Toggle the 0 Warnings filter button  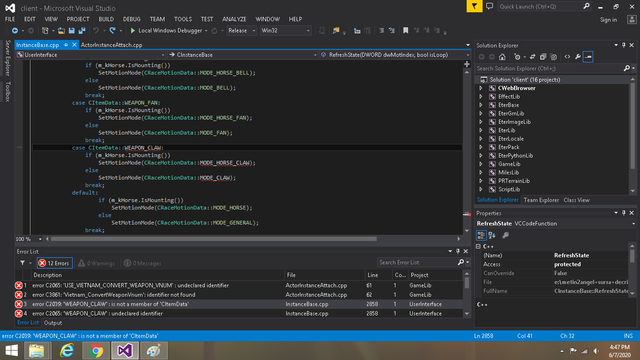[x=96, y=263]
